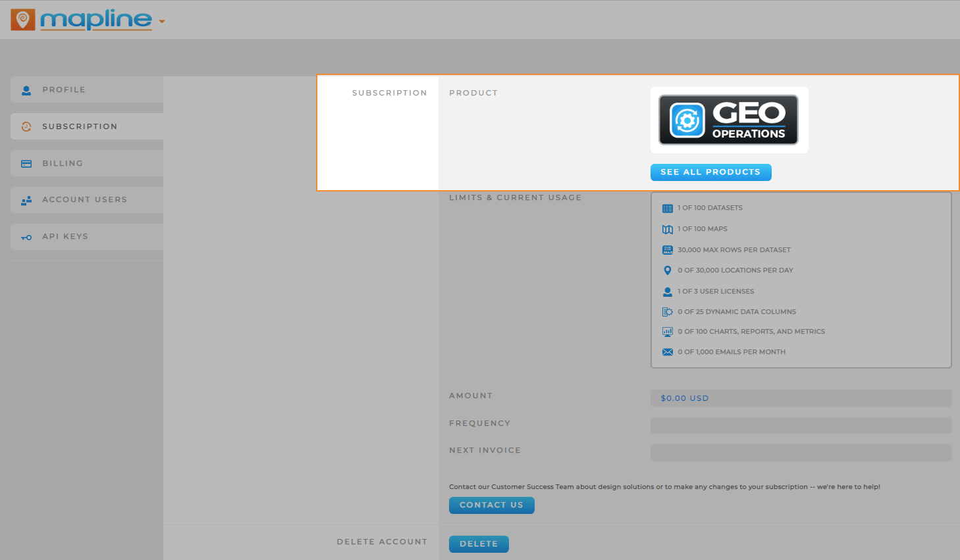Select the 'NEXT INVOICE' label text
The width and height of the screenshot is (960, 560).
485,450
